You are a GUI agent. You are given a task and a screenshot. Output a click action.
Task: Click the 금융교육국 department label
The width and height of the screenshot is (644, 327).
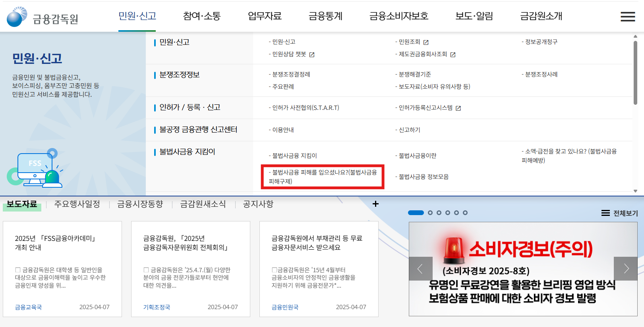28,307
